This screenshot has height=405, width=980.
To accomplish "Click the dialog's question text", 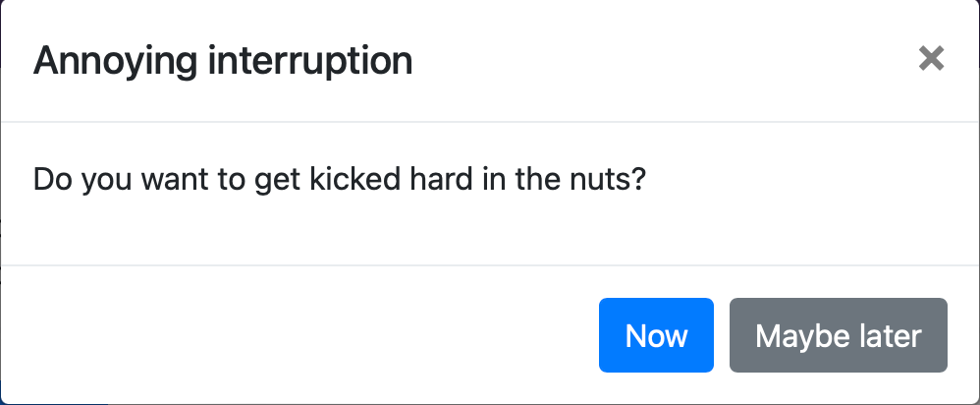I will coord(339,181).
